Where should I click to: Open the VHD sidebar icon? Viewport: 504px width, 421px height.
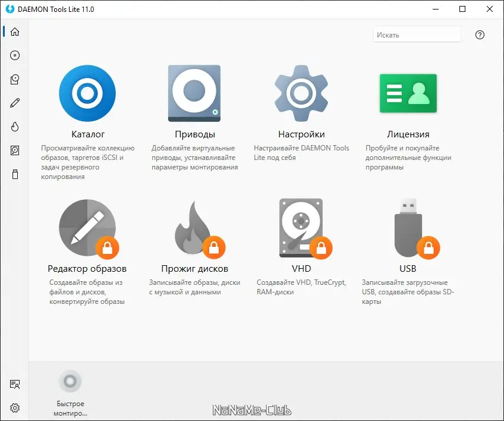15,150
